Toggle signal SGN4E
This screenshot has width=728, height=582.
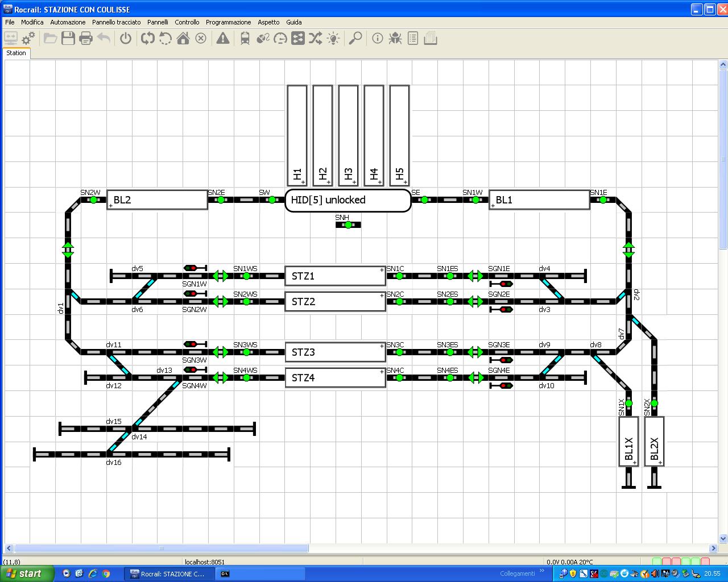501,385
